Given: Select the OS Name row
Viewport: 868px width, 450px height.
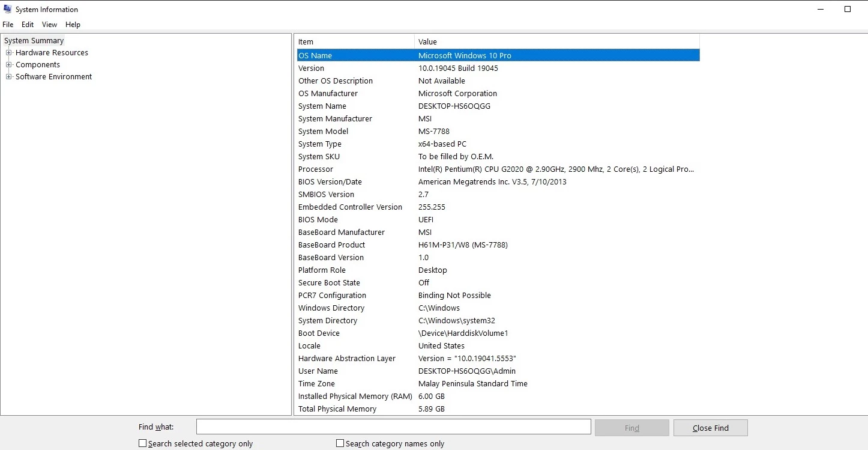Looking at the screenshot, I should pyautogui.click(x=498, y=55).
